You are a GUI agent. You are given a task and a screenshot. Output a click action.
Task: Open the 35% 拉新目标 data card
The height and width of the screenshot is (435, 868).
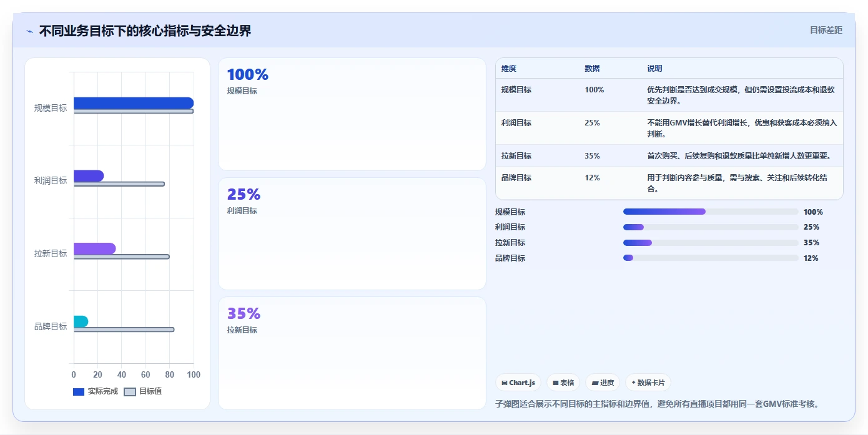tap(352, 353)
